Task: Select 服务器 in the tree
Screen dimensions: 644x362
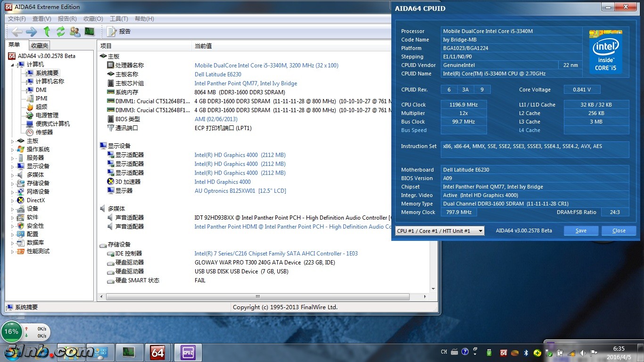Action: coord(35,158)
